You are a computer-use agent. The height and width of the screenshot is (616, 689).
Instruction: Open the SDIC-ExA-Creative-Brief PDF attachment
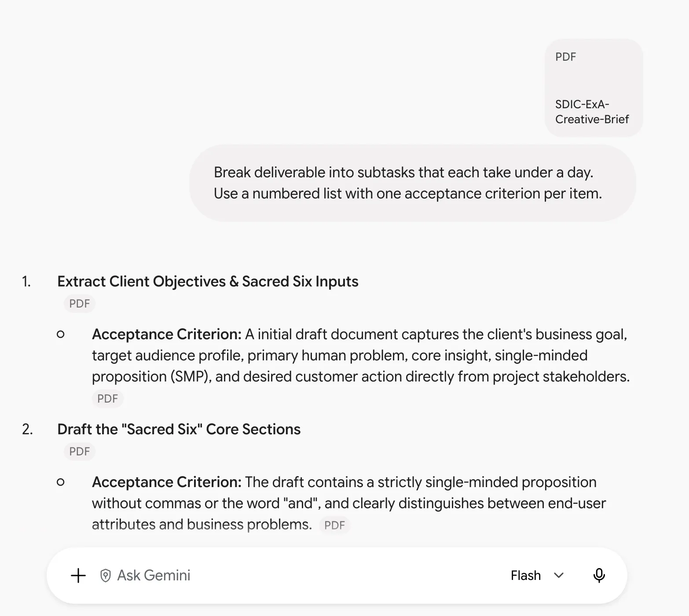click(x=594, y=88)
